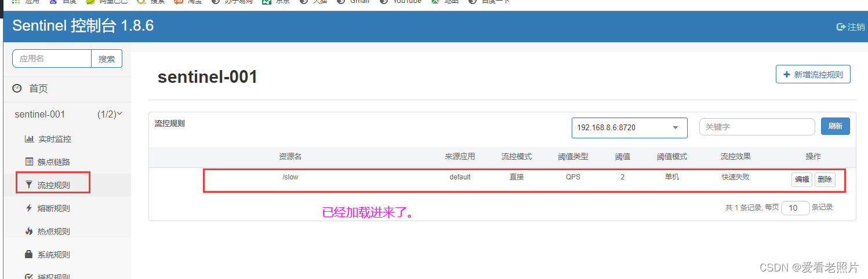Image resolution: width=868 pixels, height=279 pixels.
Task: Click the sentinel-001 page heading
Action: click(x=208, y=76)
